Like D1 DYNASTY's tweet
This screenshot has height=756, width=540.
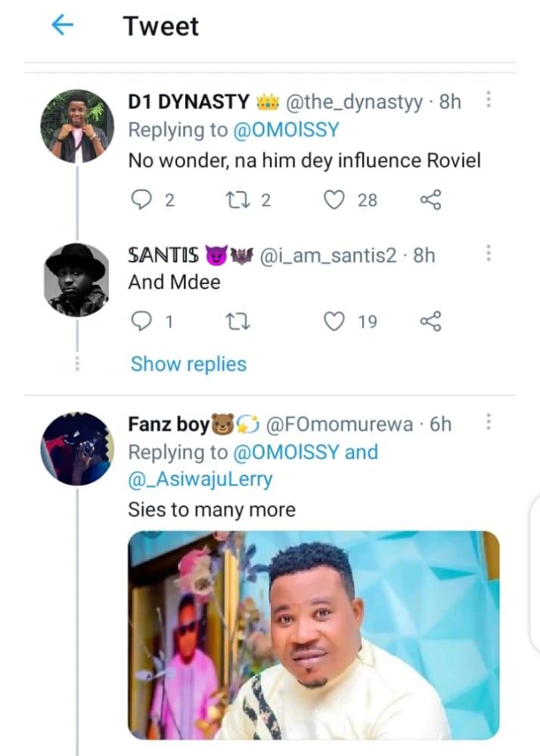(x=334, y=200)
